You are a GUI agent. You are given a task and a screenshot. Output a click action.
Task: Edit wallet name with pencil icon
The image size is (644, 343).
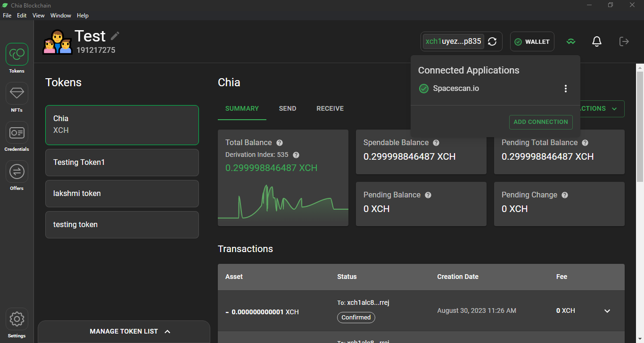pyautogui.click(x=115, y=36)
